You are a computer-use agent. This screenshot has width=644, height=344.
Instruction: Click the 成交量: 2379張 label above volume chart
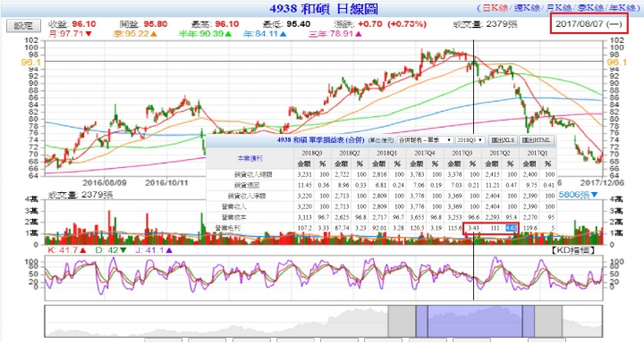pyautogui.click(x=80, y=195)
